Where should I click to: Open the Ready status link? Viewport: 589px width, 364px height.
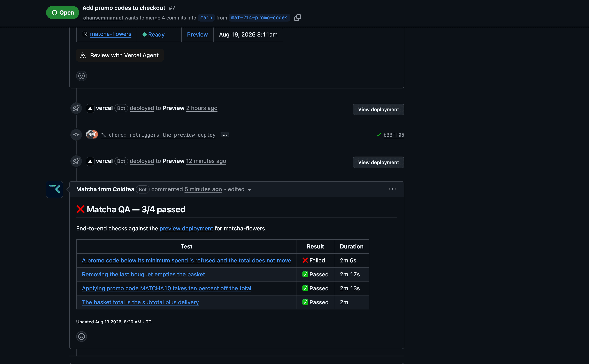pyautogui.click(x=156, y=34)
